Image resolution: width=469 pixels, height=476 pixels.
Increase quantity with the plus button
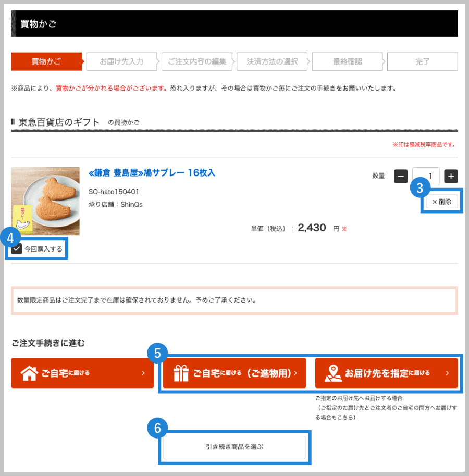[451, 177]
